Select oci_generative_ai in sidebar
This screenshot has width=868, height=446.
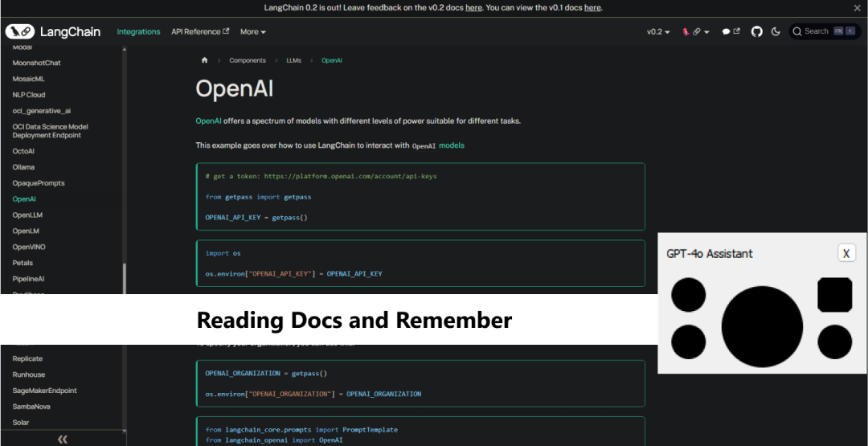click(42, 111)
